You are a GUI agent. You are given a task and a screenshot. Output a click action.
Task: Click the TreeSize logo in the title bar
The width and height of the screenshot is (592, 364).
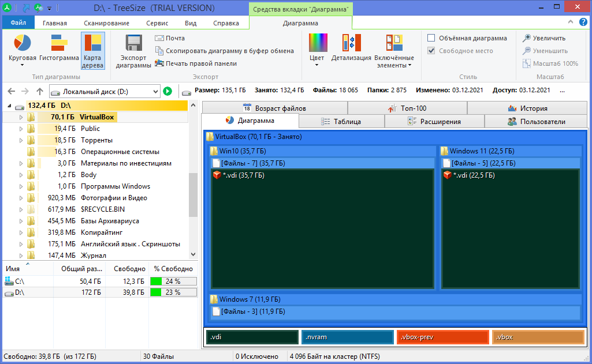click(7, 7)
